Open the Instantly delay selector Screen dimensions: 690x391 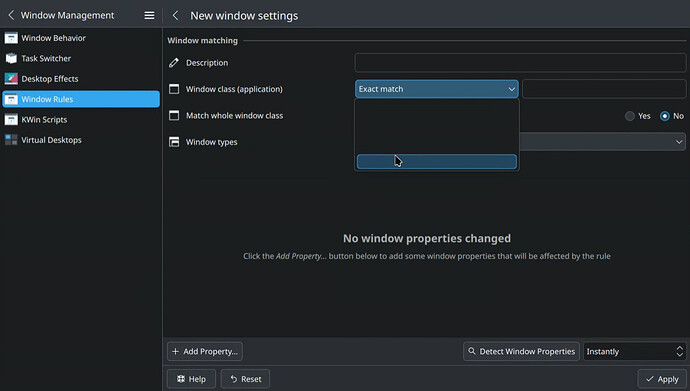click(634, 351)
